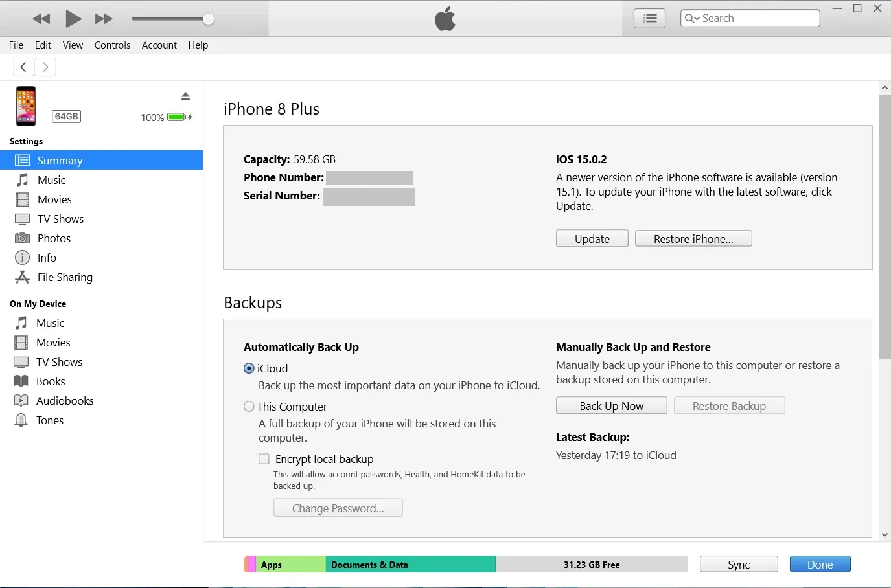
Task: Open the View menu
Action: point(73,45)
